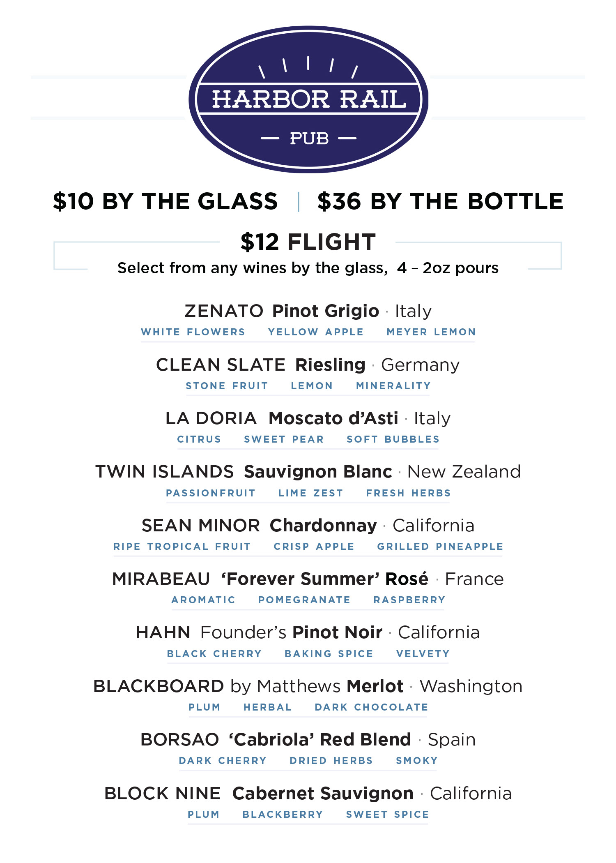
Task: Select the Passionfruit tasting note
Action: (x=211, y=493)
